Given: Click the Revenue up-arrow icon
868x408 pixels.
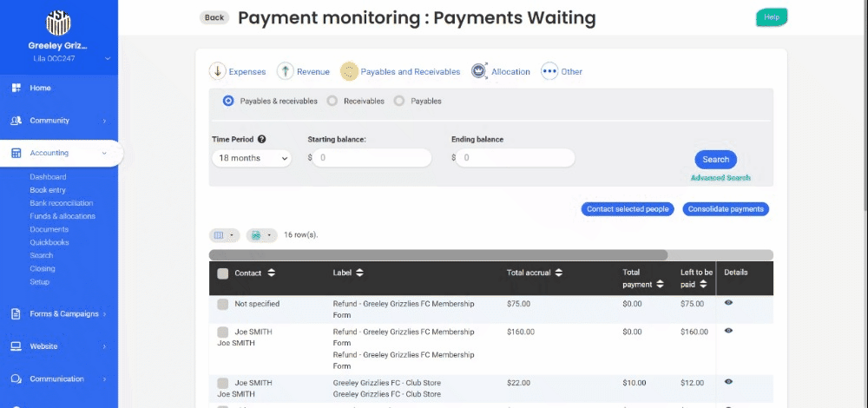Looking at the screenshot, I should (x=285, y=71).
